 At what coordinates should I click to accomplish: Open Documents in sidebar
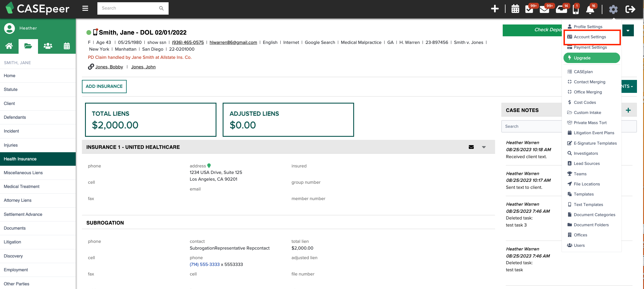click(x=38, y=228)
